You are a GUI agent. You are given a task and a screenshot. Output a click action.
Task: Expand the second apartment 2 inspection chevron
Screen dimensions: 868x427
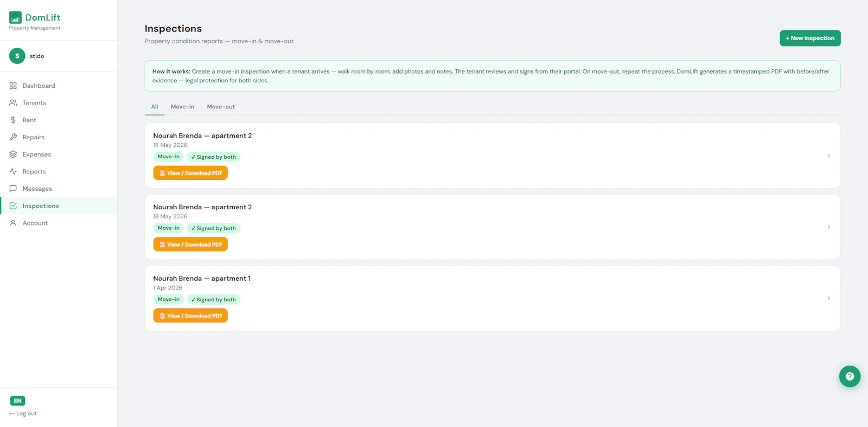coord(828,227)
